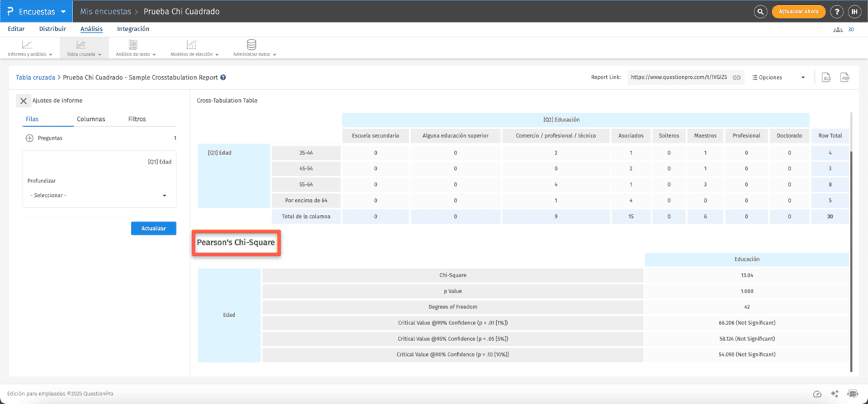Click the orange Actualizar ahora button

[799, 12]
